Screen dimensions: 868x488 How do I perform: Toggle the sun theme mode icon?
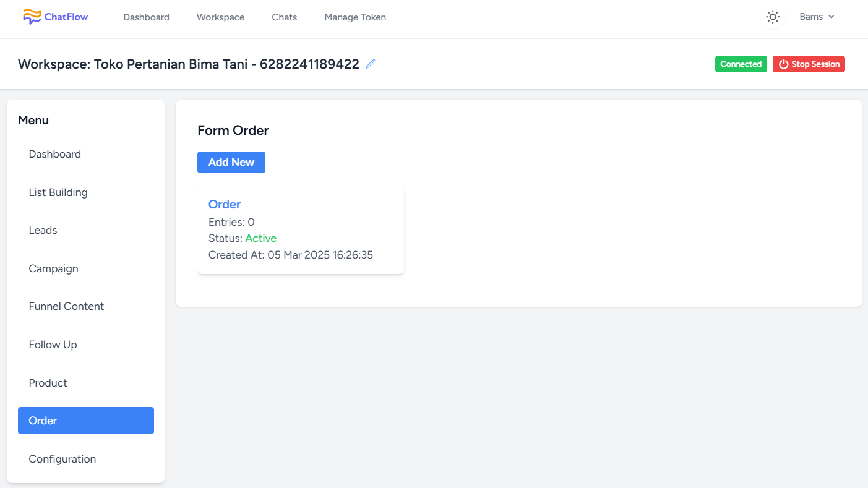click(773, 17)
